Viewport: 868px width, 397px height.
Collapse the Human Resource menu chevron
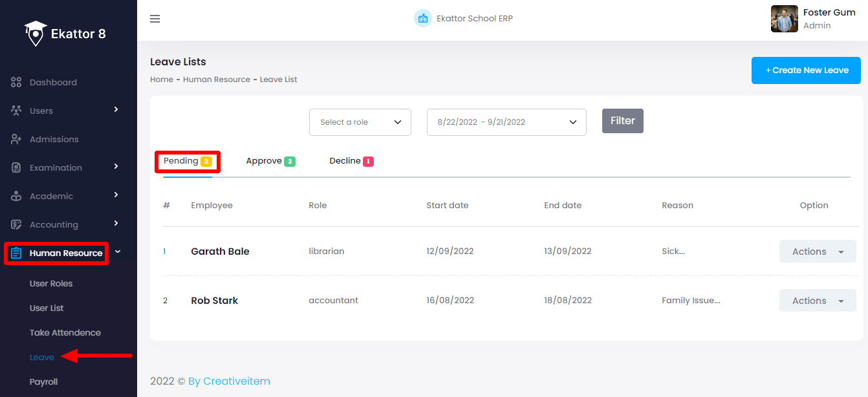pos(118,252)
